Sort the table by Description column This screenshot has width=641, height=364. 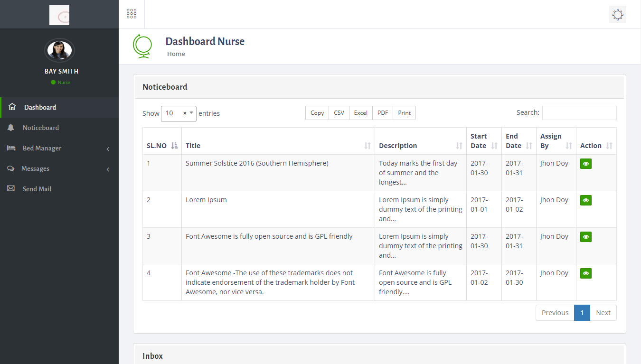click(459, 146)
